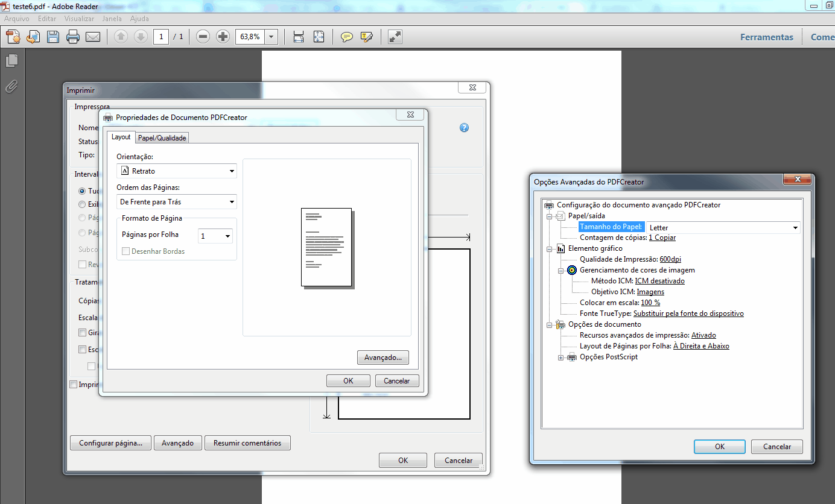Click the Avançado... button in Propriedades dialog
This screenshot has height=504, width=835.
(383, 358)
